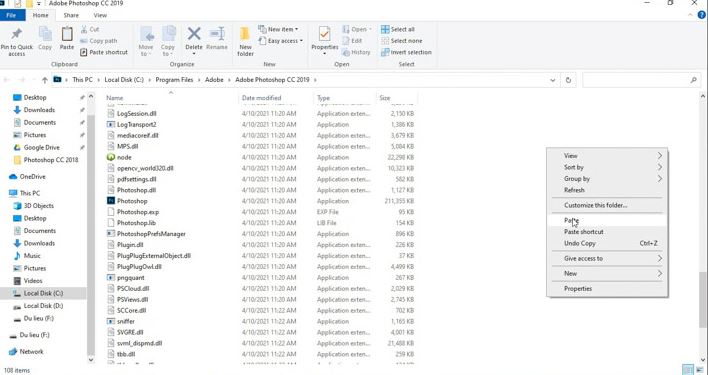Refresh the address bar location
This screenshot has width=708, height=375.
point(568,80)
